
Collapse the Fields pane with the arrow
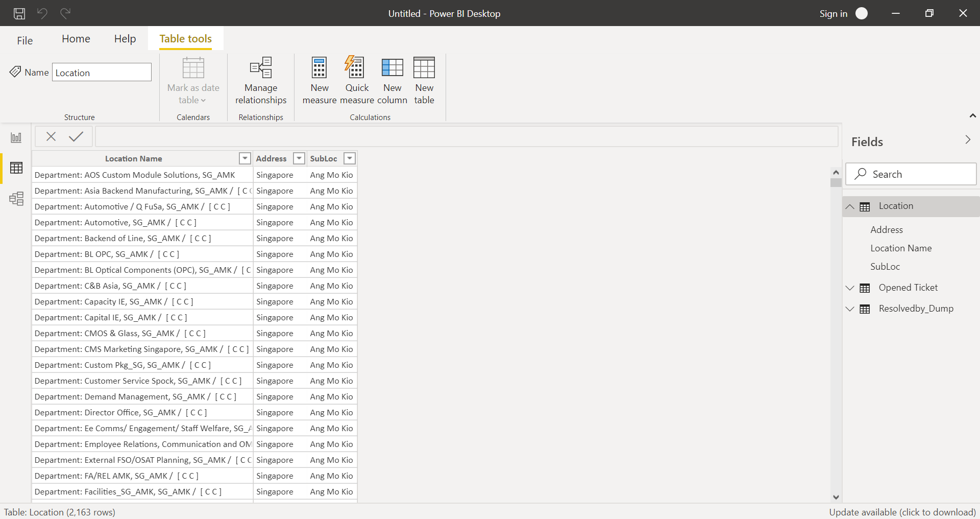(968, 139)
